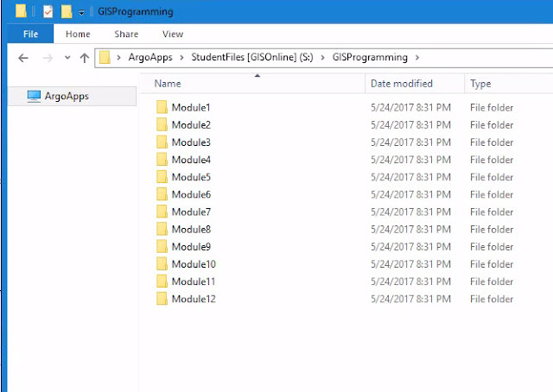Screen dimensions: 553x392
Task: Expand chevron after ArgoApps in address bar
Action: click(x=181, y=58)
